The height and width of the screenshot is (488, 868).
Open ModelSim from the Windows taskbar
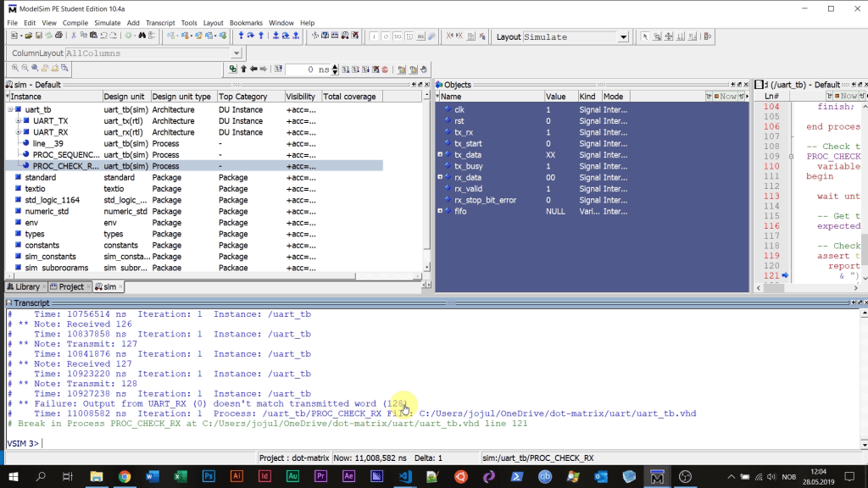click(x=657, y=476)
